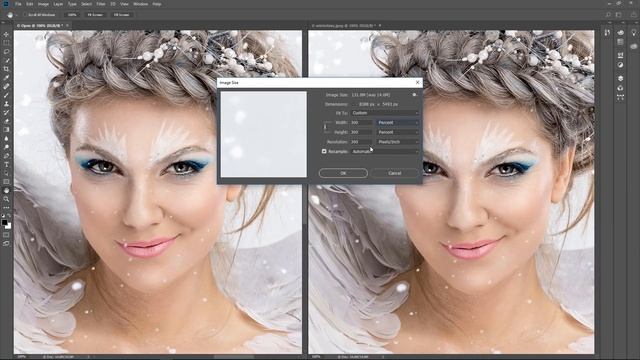The image size is (640, 360).
Task: Select the Blur tool
Action: tap(6, 138)
